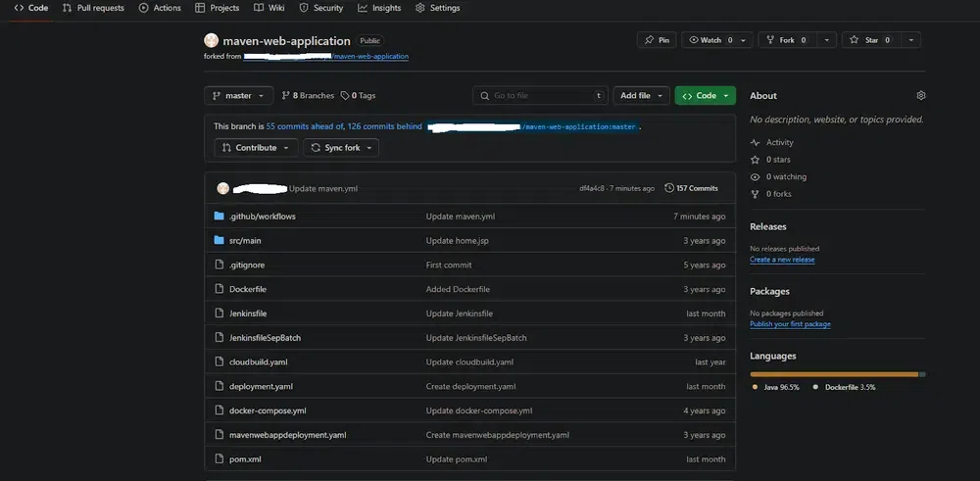Screen dimensions: 980x481
Task: Open the master branch selector
Action: click(239, 96)
